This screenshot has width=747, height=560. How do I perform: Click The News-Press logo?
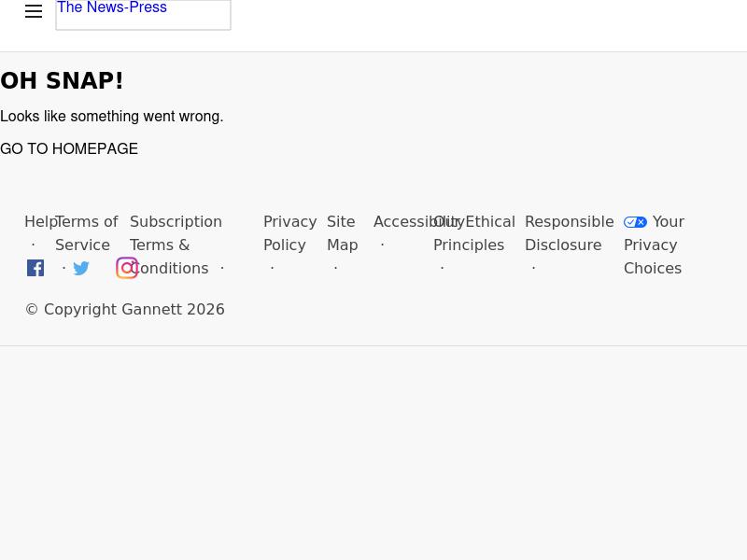click(x=112, y=8)
